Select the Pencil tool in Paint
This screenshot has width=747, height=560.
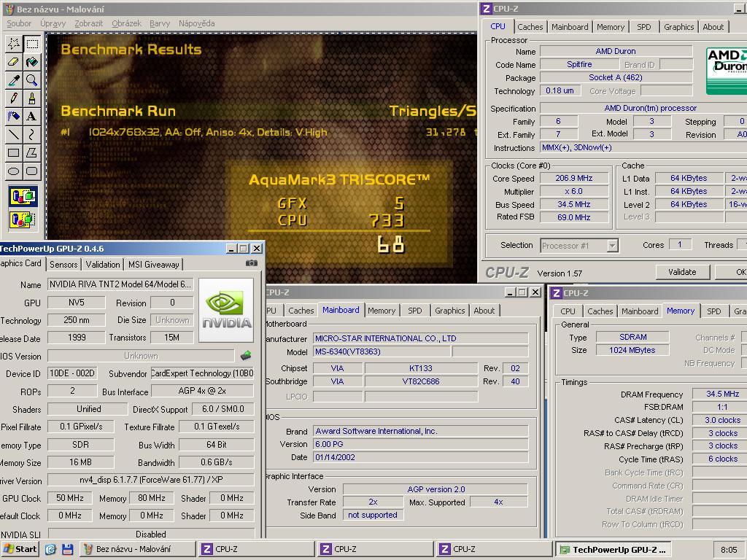click(x=13, y=98)
